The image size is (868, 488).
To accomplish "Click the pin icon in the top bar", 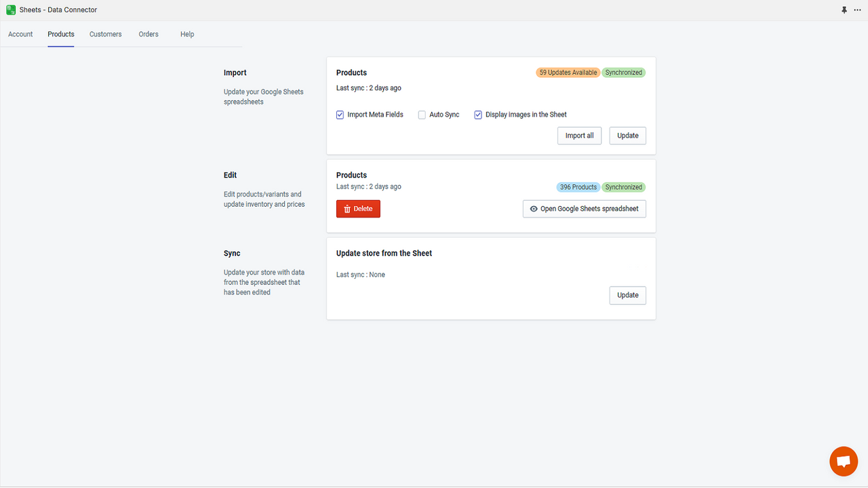I will pos(844,10).
